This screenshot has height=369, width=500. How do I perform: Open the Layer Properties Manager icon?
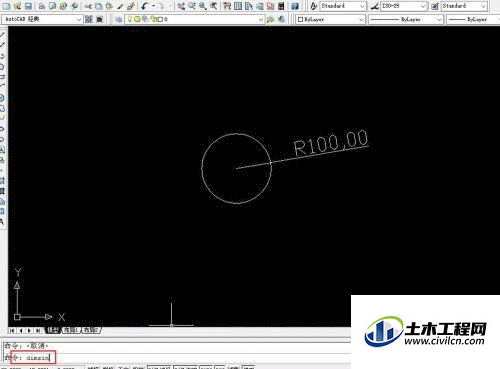pos(118,19)
